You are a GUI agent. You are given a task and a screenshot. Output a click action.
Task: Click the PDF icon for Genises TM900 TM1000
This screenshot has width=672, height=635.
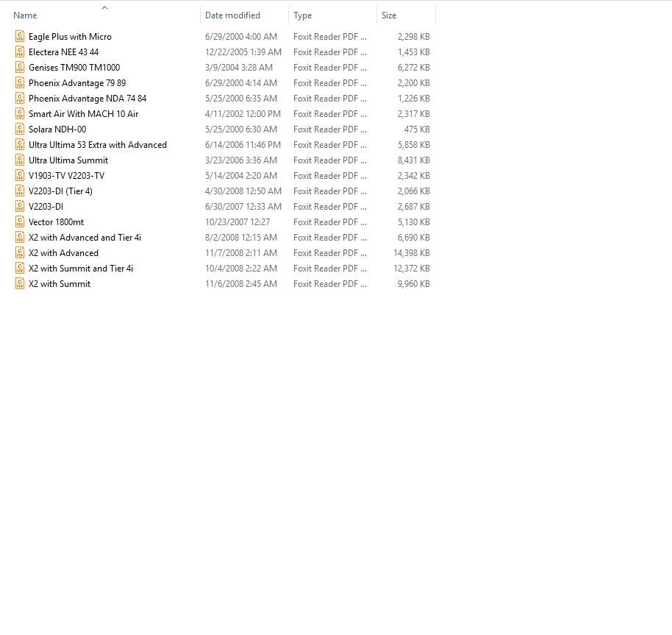pyautogui.click(x=20, y=67)
